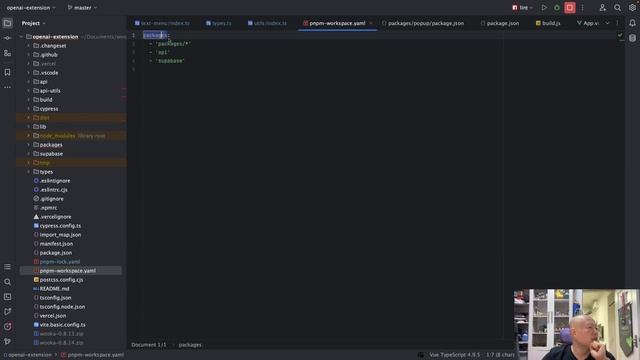
Task: Open .gitignore file
Action: (51, 199)
